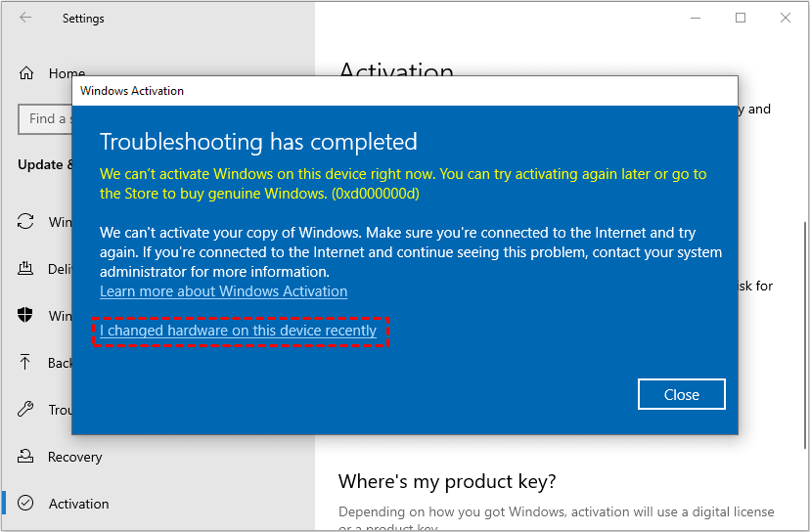Maximize the Settings window
The width and height of the screenshot is (810, 532).
(741, 18)
